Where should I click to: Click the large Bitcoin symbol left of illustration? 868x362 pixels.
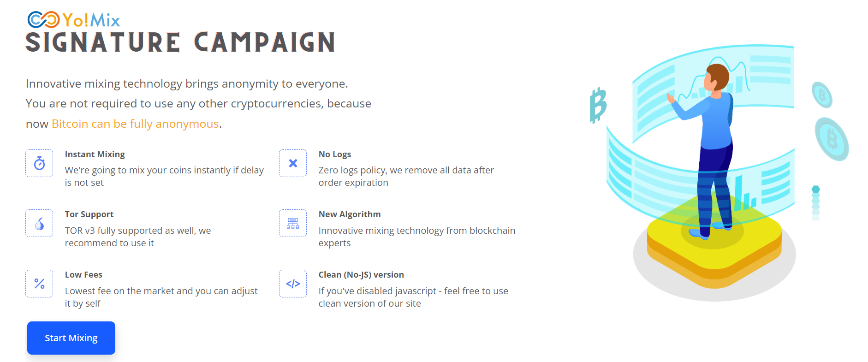point(598,105)
